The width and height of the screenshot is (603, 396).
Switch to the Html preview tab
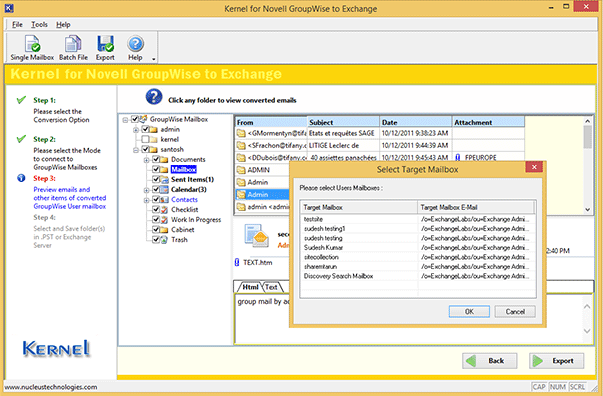(x=250, y=287)
